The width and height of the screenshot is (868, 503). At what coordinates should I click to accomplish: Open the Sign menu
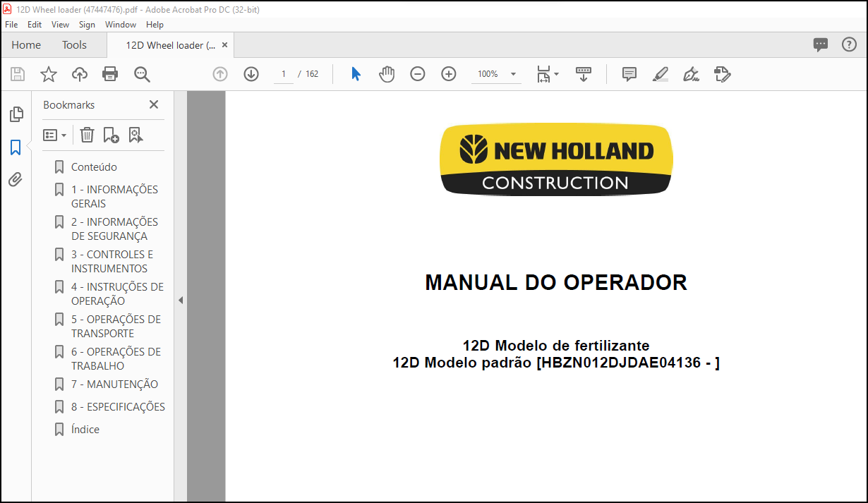click(x=87, y=24)
